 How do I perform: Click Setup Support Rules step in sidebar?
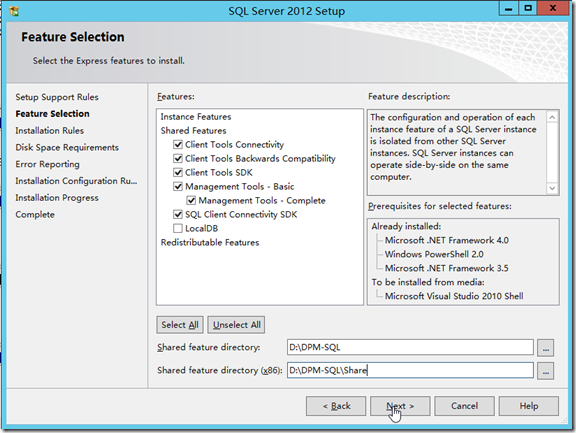click(x=57, y=97)
